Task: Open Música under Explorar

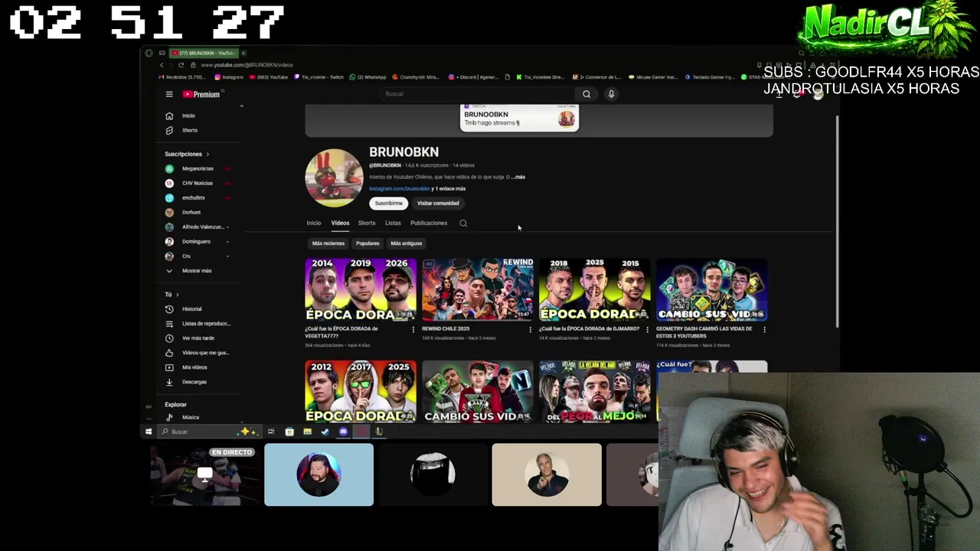Action: 183,417
